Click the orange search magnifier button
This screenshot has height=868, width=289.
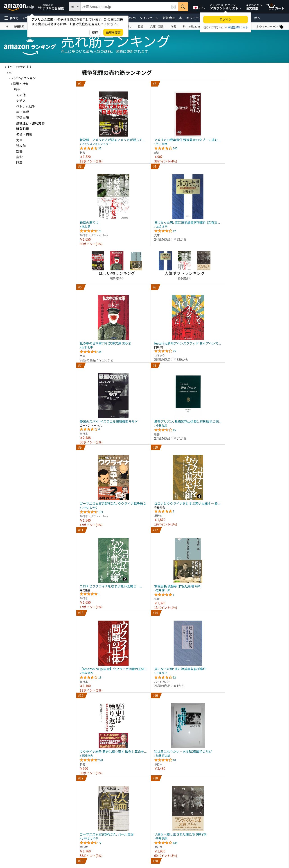pos(183,7)
